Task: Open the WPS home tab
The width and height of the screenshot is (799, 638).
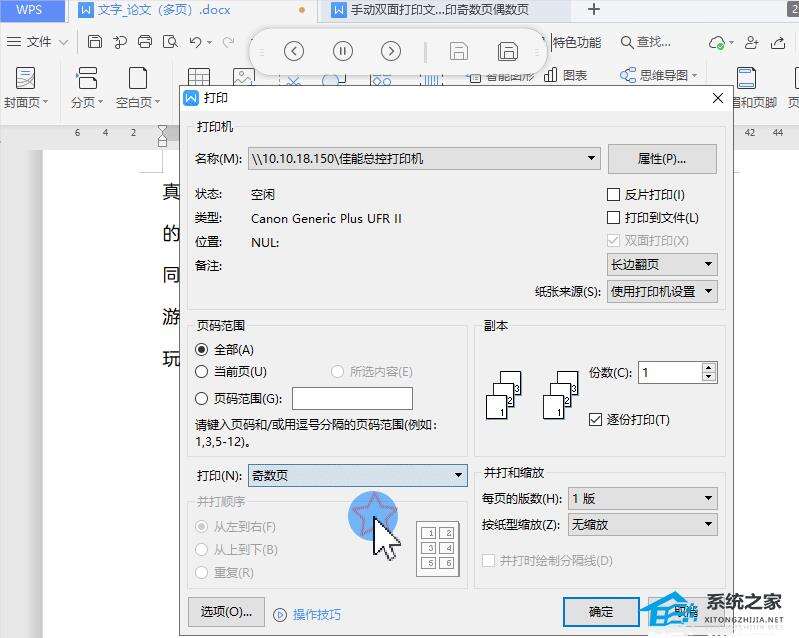Action: pos(30,10)
